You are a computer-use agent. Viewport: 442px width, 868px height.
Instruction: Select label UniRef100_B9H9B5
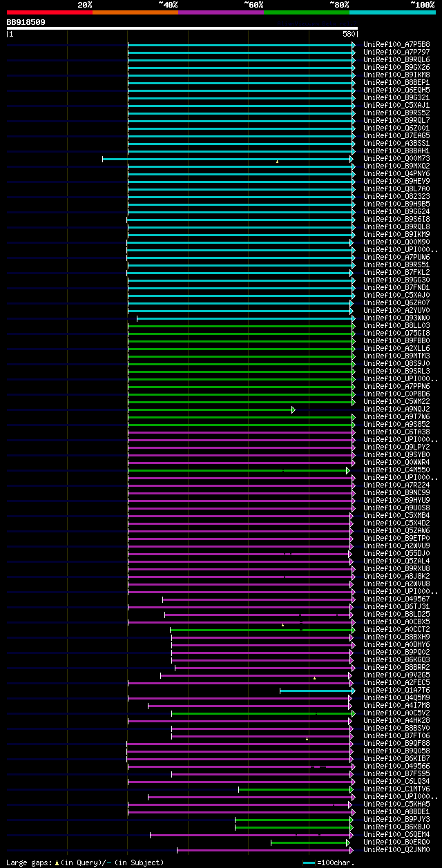click(x=396, y=204)
